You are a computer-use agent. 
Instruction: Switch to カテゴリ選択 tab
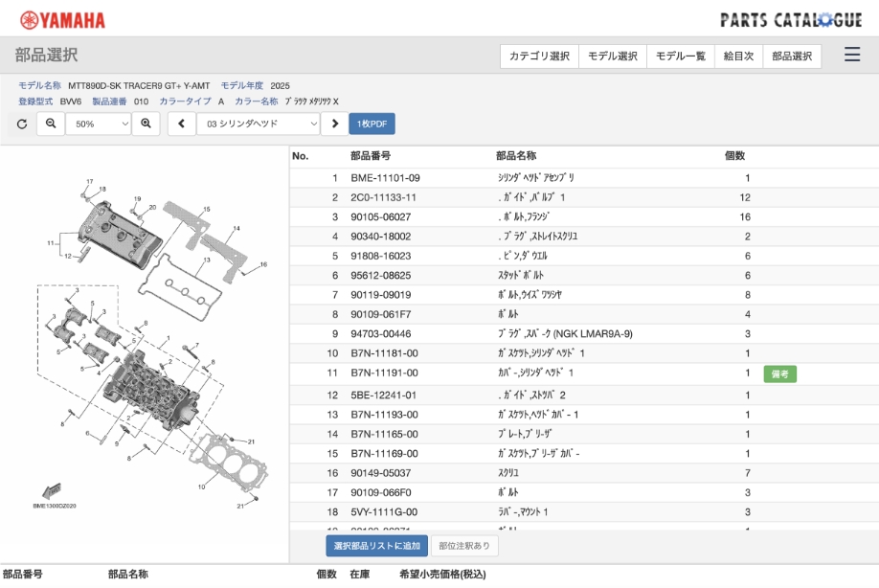[x=539, y=57]
